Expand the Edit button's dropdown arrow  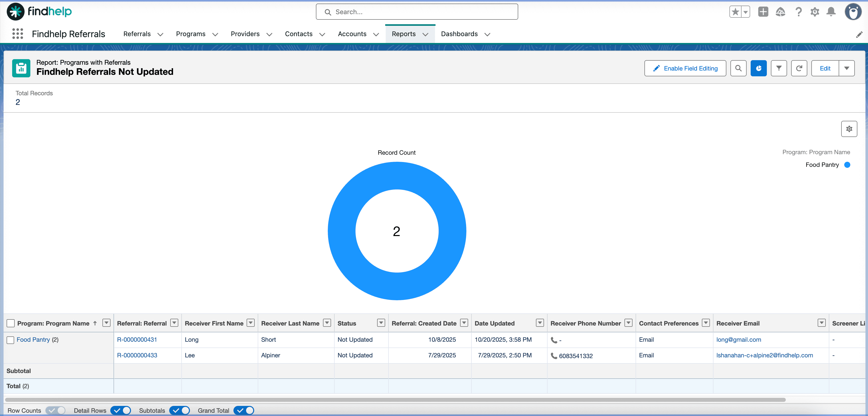[847, 68]
